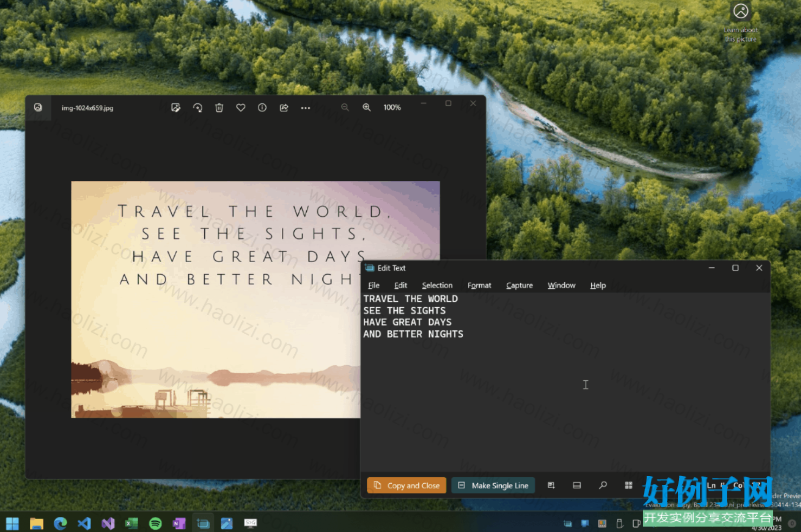Open the Edit menu in Edit Text

400,285
